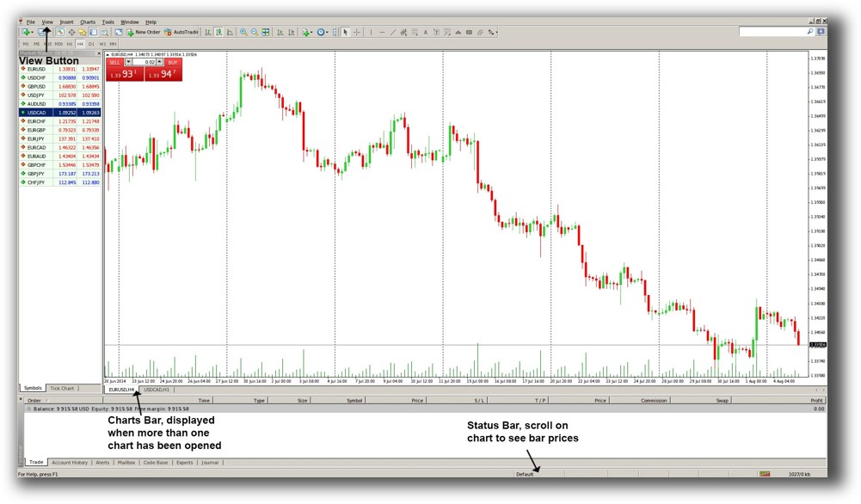Open the View menu
Viewport: 861px width, 504px height.
click(46, 22)
